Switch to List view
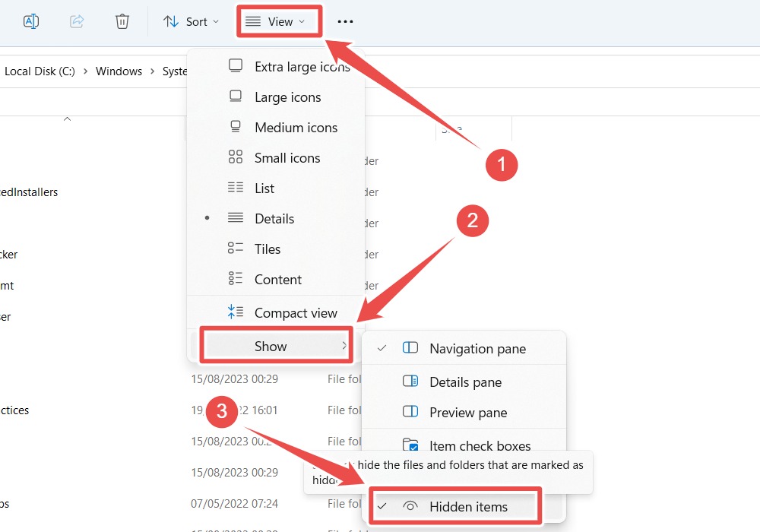 tap(264, 188)
